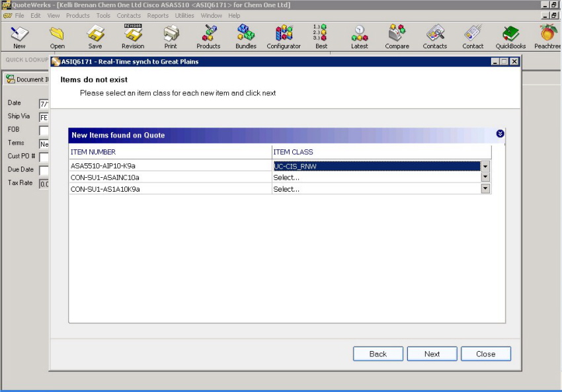The width and height of the screenshot is (562, 392).
Task: Open the File menu
Action: 19,16
